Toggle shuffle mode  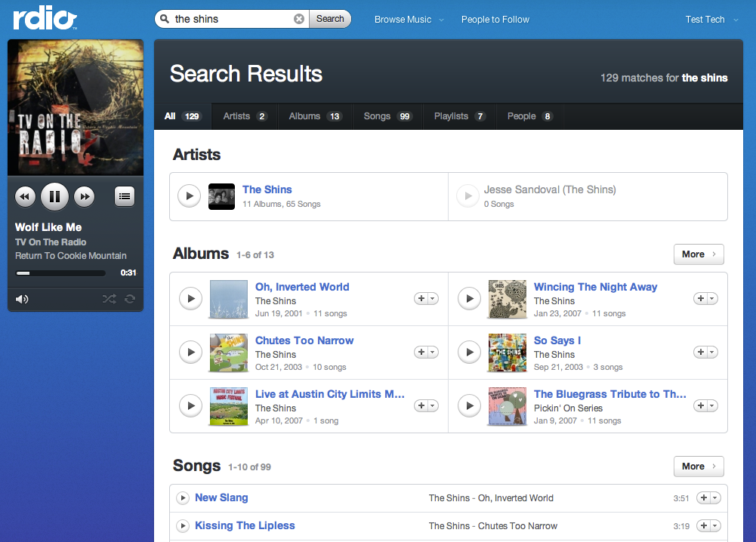pos(109,299)
